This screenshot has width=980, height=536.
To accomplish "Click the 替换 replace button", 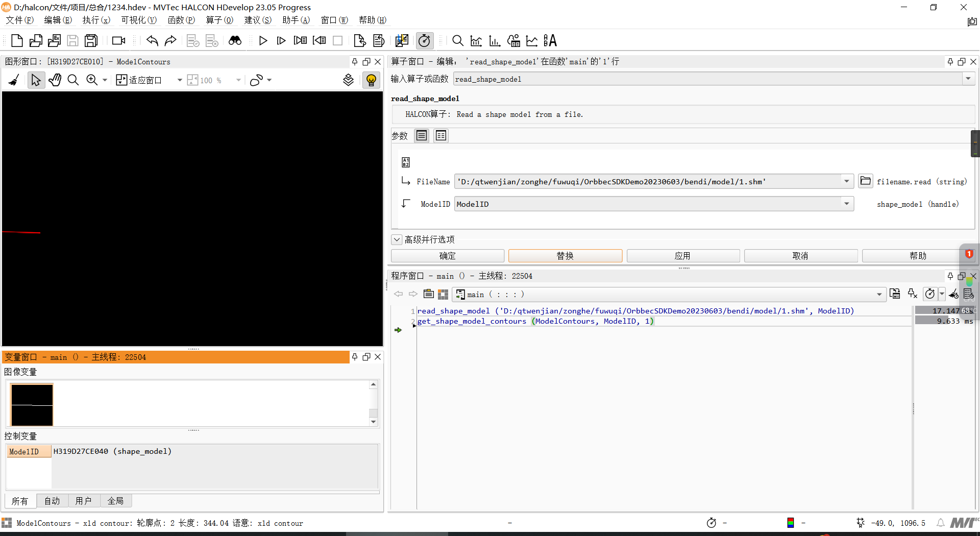I will [565, 256].
